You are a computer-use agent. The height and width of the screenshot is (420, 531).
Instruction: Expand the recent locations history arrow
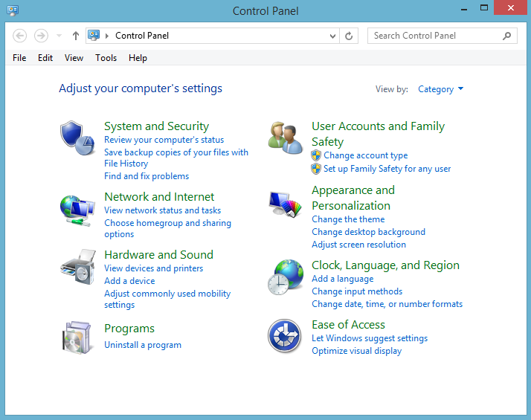coord(59,36)
